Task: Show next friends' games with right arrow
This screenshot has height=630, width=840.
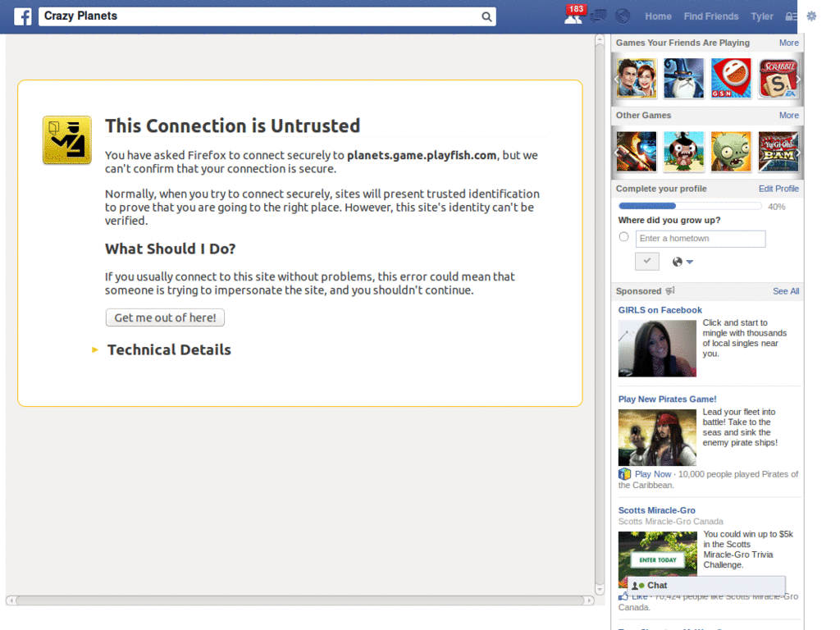Action: click(798, 79)
